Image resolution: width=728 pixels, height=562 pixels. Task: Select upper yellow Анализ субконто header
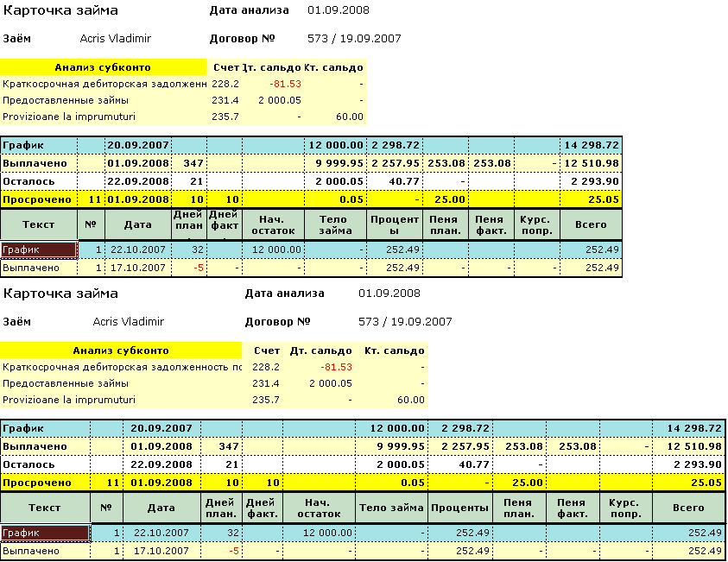103,67
